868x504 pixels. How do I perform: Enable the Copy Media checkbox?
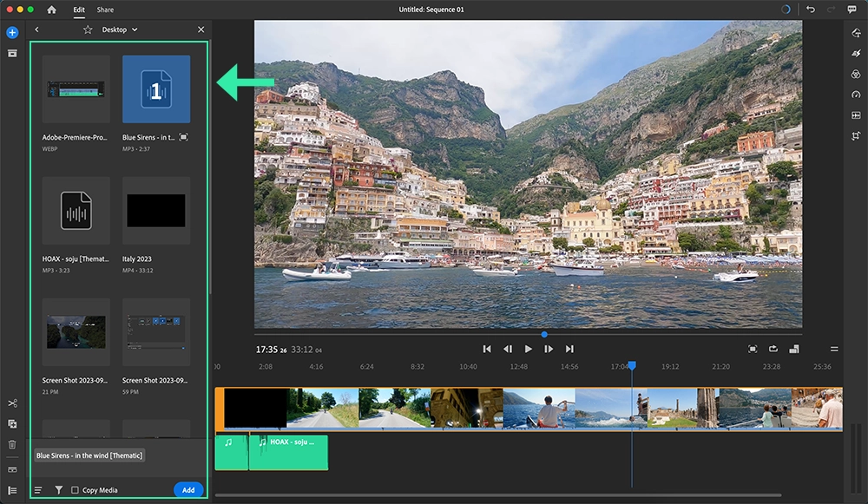click(76, 489)
